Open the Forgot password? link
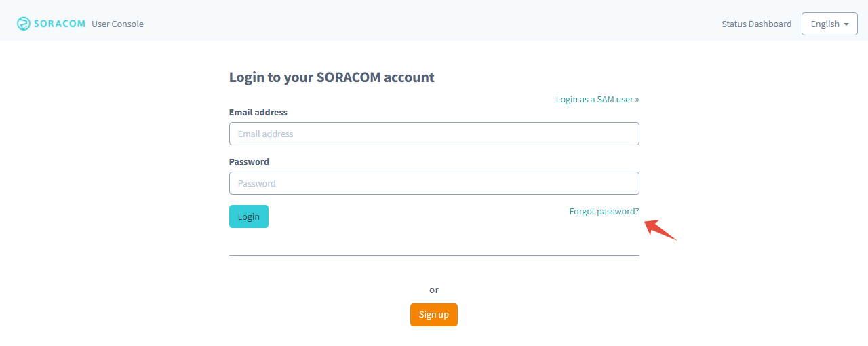 (x=604, y=211)
